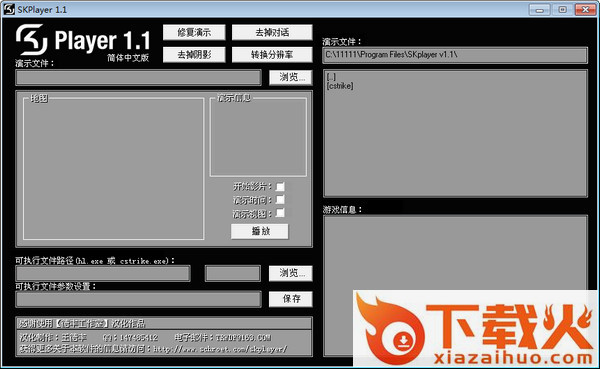Click the 演示信息 info panel

click(x=258, y=137)
